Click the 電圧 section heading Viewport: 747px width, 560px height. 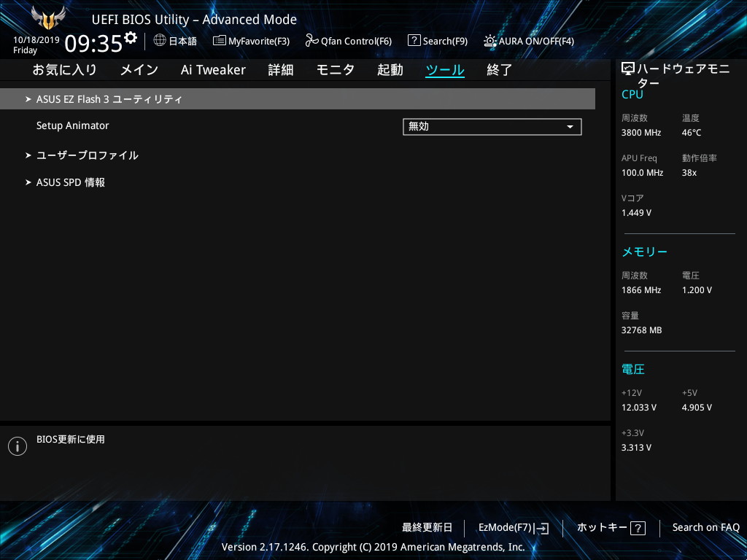pos(633,369)
